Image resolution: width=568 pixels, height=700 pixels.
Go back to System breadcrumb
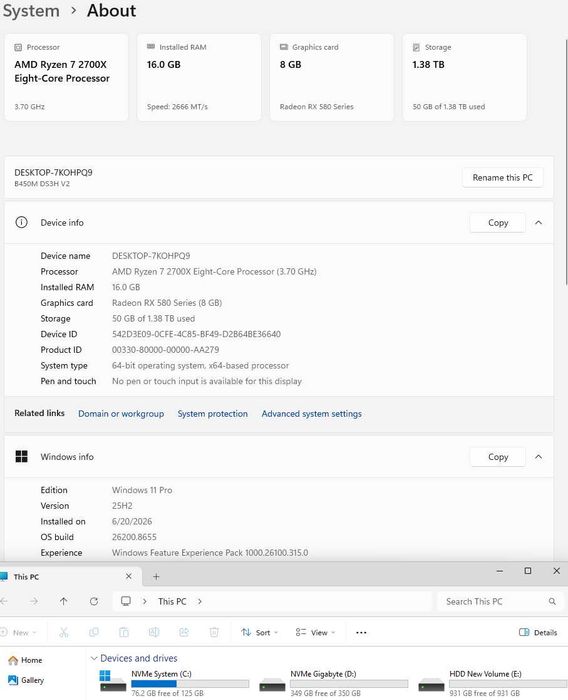coord(31,11)
